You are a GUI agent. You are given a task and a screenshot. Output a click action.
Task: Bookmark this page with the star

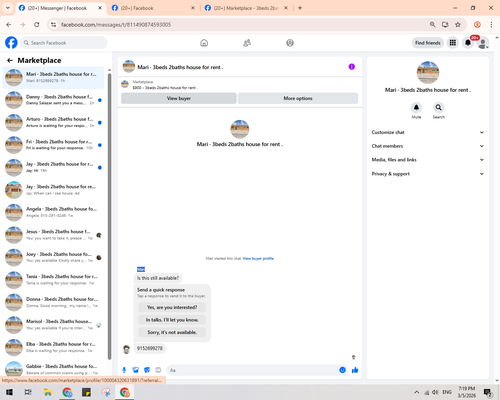point(458,24)
